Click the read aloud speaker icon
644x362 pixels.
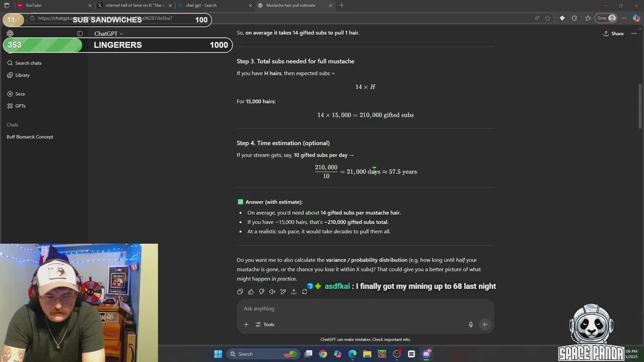tap(272, 292)
